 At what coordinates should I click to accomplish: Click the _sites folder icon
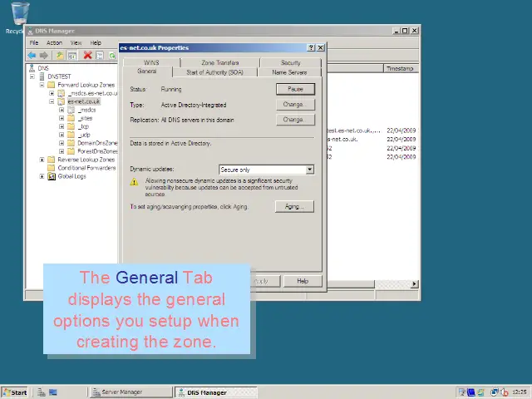tap(71, 118)
